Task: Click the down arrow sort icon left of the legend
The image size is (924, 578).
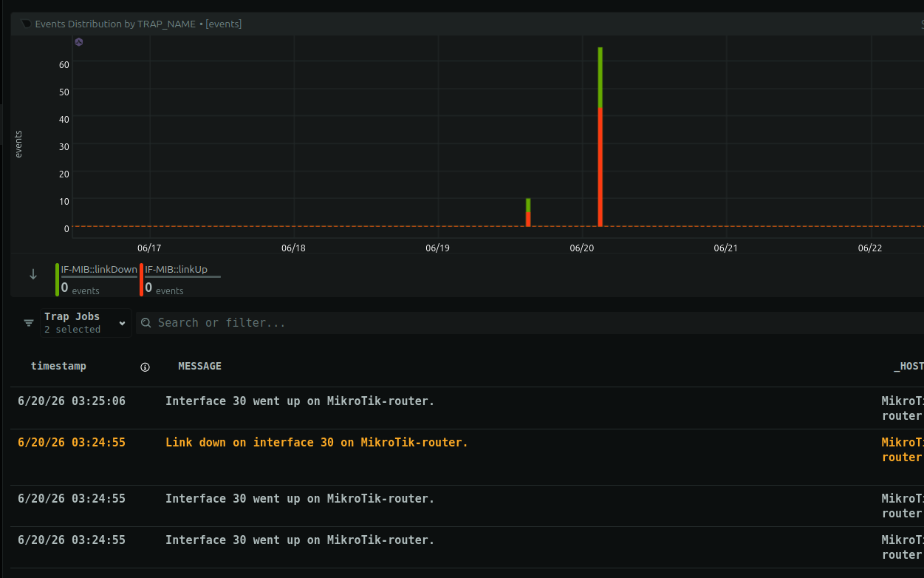Action: (32, 275)
